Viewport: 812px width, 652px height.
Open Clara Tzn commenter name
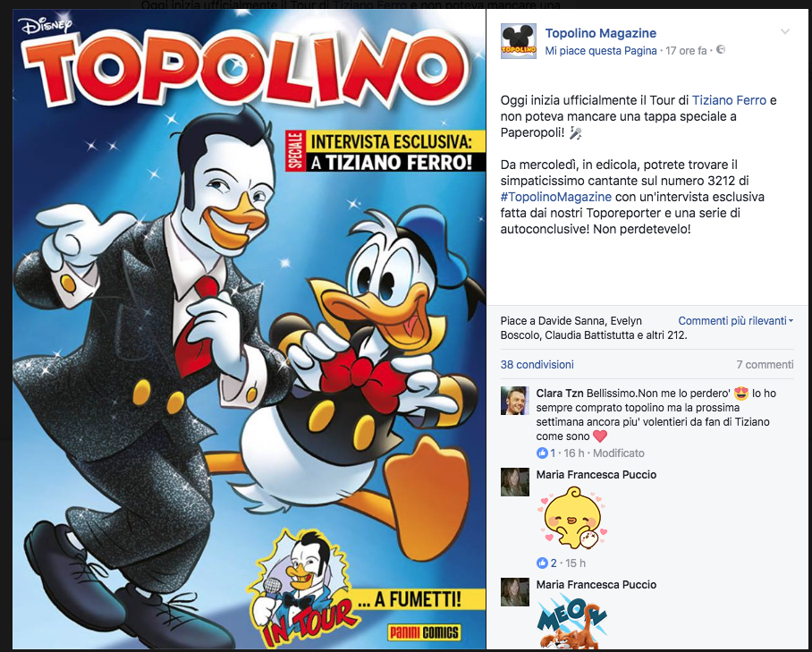pyautogui.click(x=560, y=393)
